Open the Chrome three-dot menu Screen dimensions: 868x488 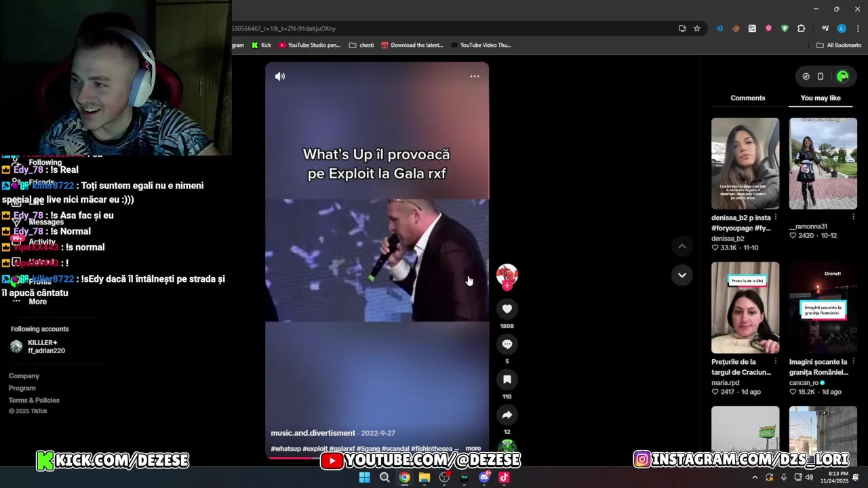point(857,28)
